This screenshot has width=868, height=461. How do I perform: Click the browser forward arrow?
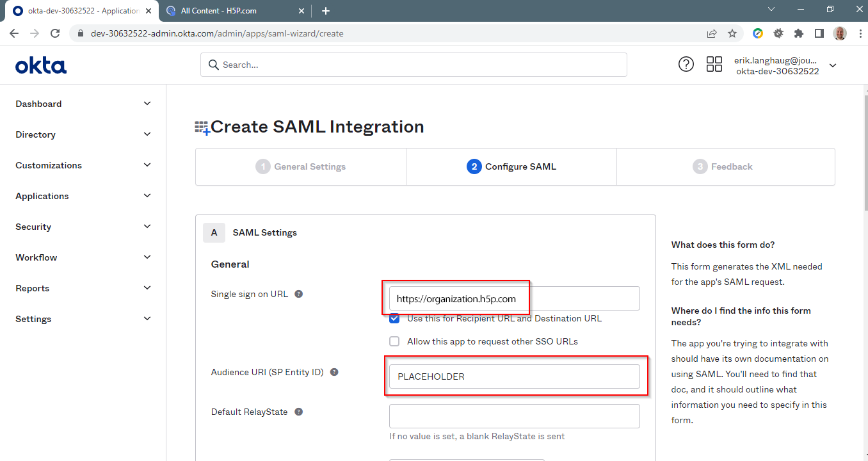click(35, 33)
